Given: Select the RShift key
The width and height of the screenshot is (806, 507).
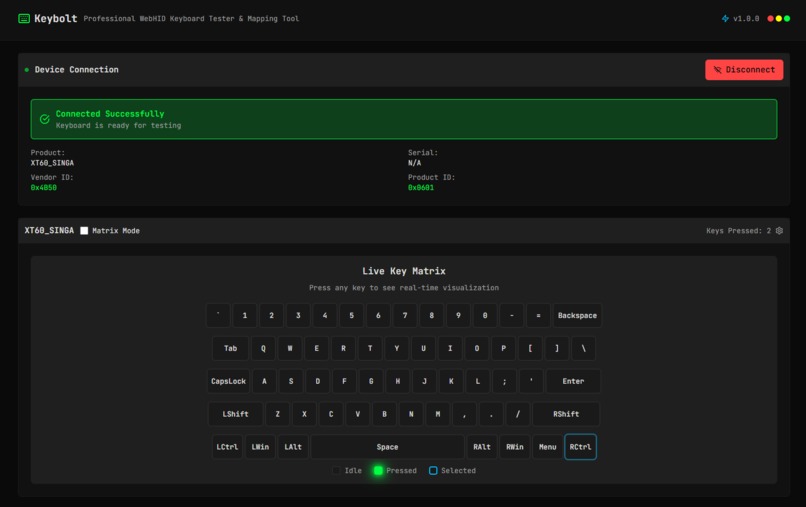Looking at the screenshot, I should click(566, 414).
